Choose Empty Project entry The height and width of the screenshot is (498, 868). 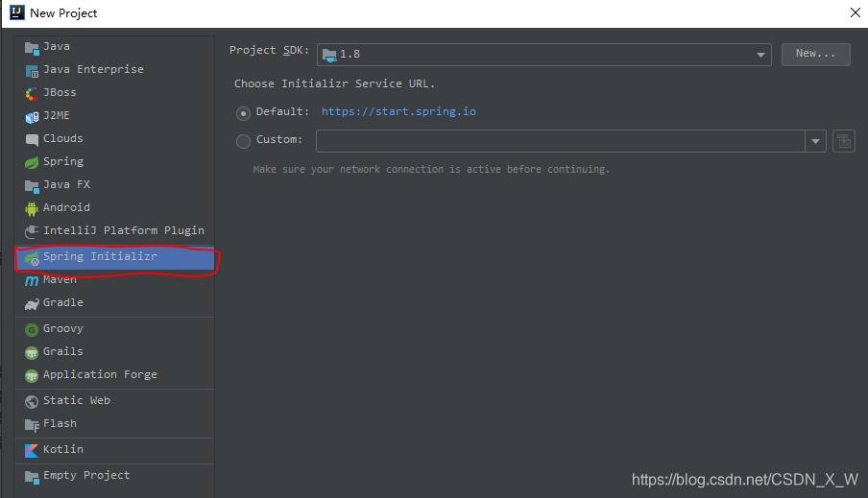[x=114, y=475]
